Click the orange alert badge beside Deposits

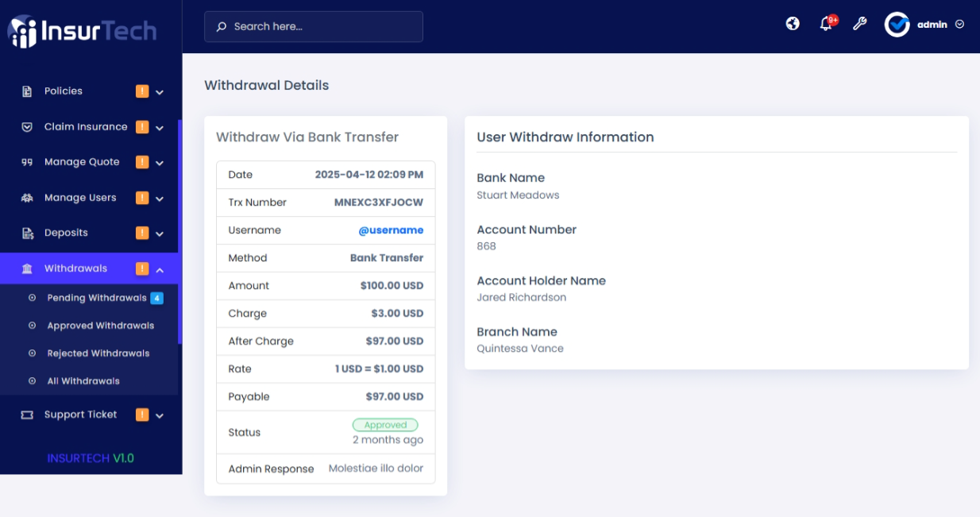(142, 233)
